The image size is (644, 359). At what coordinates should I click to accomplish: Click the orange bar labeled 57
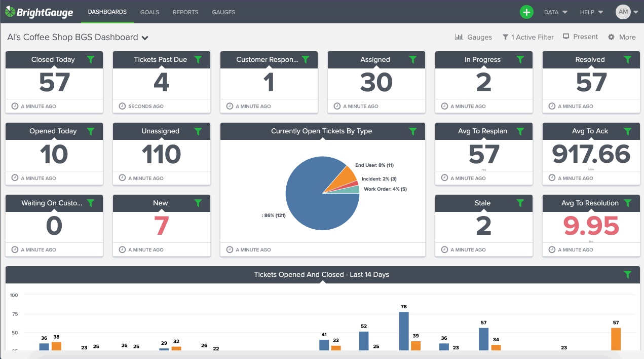pos(616,339)
